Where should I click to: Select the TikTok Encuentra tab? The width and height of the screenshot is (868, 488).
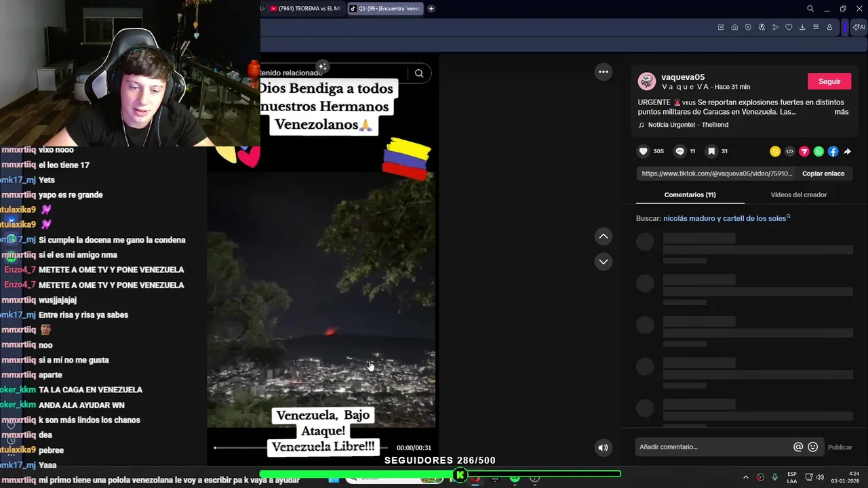click(x=385, y=9)
